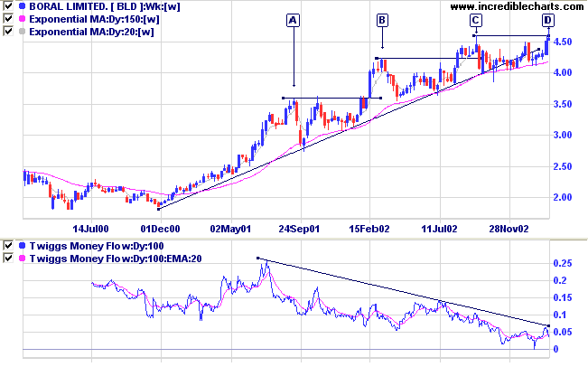
Task: Click the pink dot beside Twiggs Money Flow EMA:20
Action: click(22, 259)
